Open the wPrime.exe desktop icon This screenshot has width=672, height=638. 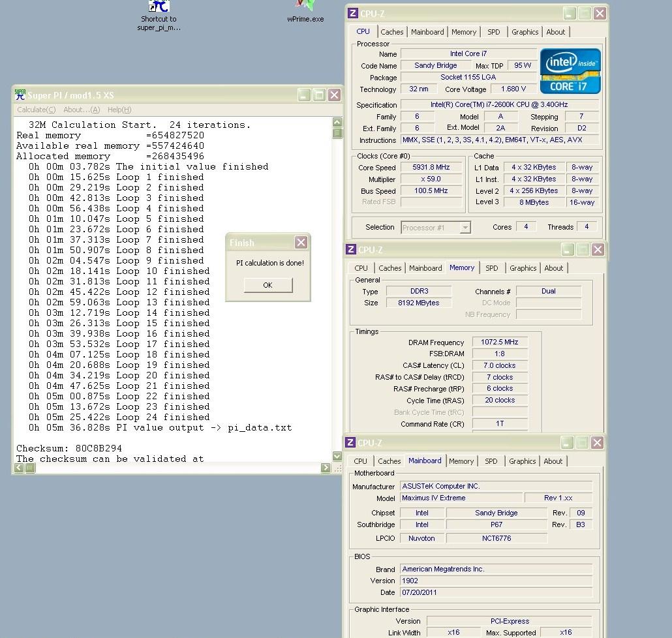point(305,12)
